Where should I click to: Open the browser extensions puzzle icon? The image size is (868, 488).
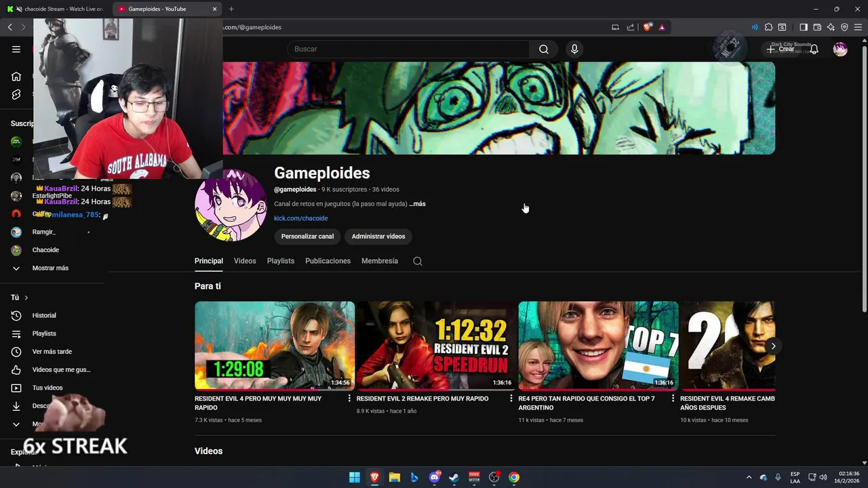click(x=768, y=27)
